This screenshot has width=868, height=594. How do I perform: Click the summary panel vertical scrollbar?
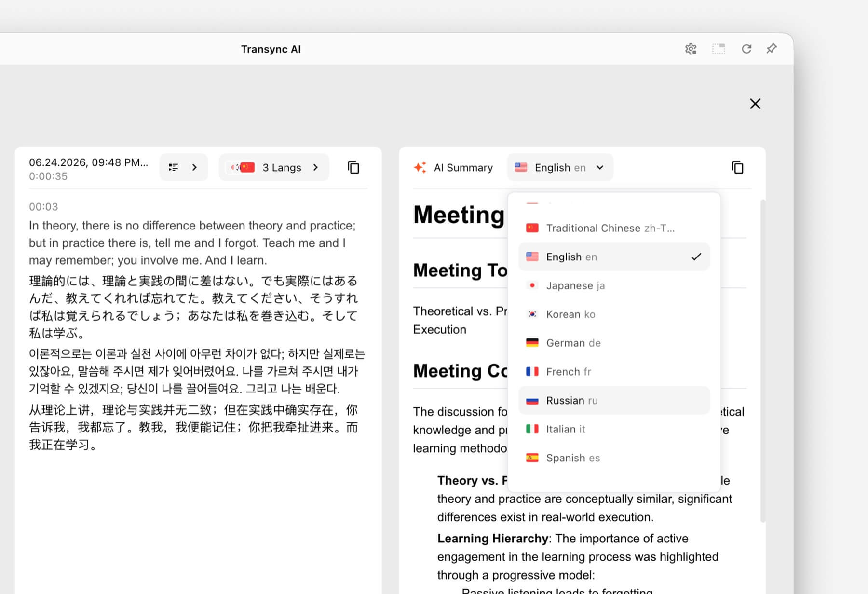point(763,361)
